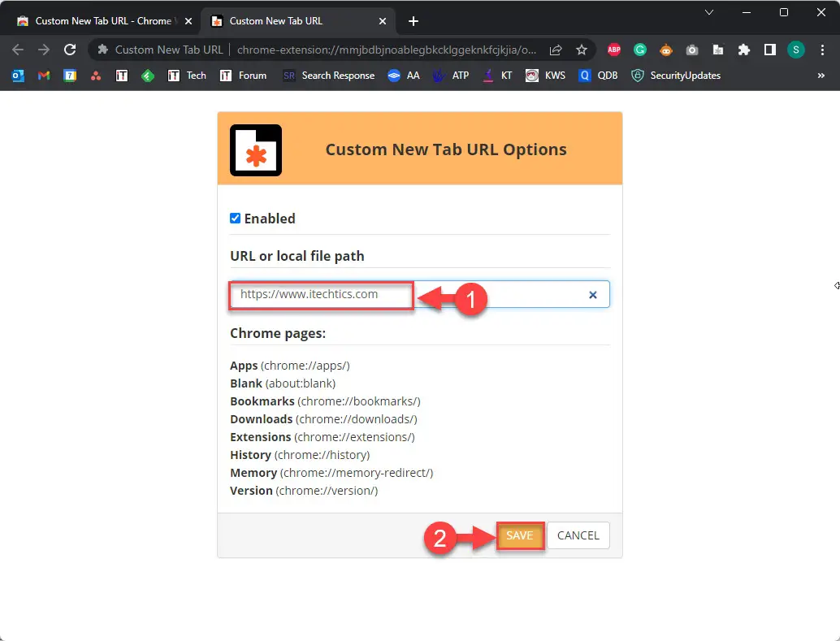Open the Extensions puzzle-piece menu
This screenshot has width=840, height=641.
click(x=744, y=50)
